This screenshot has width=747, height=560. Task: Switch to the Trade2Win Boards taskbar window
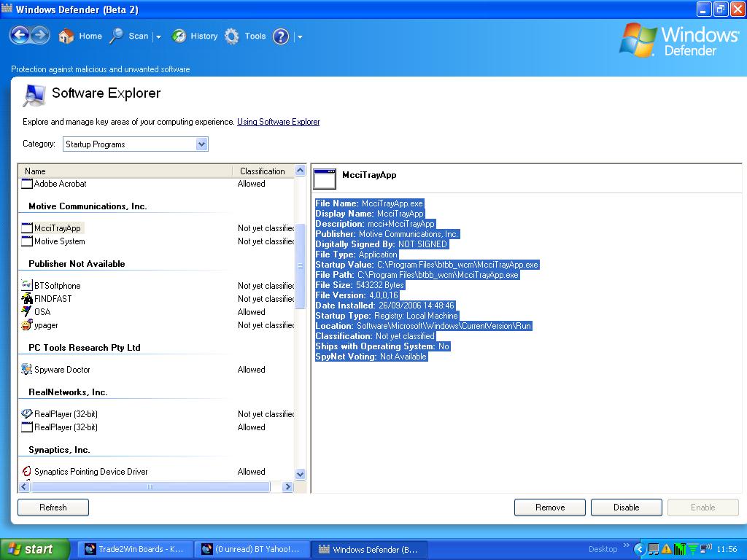135,550
